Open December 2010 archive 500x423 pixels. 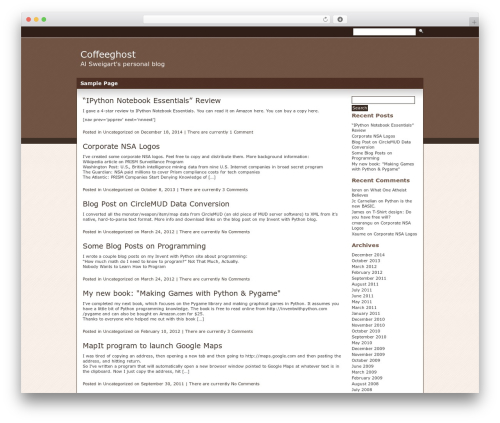pos(368,319)
